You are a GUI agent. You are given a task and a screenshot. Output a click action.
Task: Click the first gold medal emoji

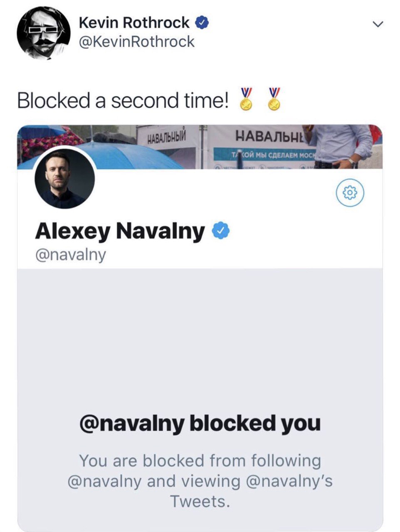[x=246, y=99]
